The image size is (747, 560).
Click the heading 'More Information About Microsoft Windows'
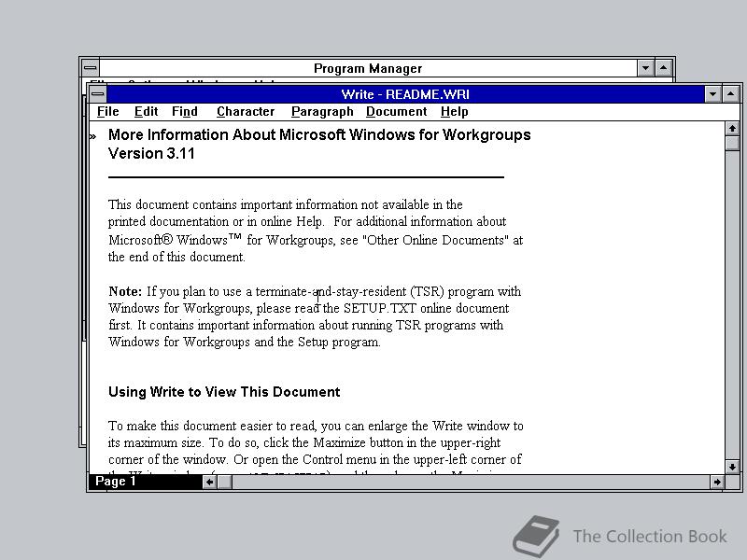pyautogui.click(x=319, y=134)
